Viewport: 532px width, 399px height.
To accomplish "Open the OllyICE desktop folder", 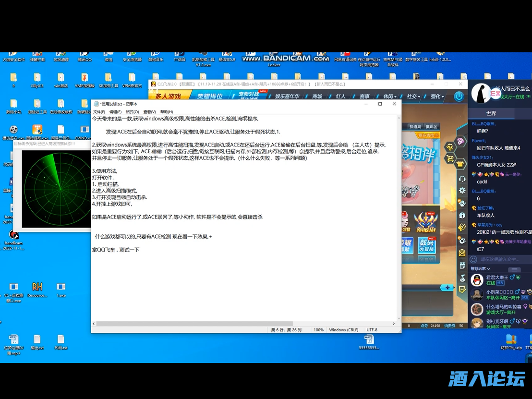I will (x=37, y=80).
